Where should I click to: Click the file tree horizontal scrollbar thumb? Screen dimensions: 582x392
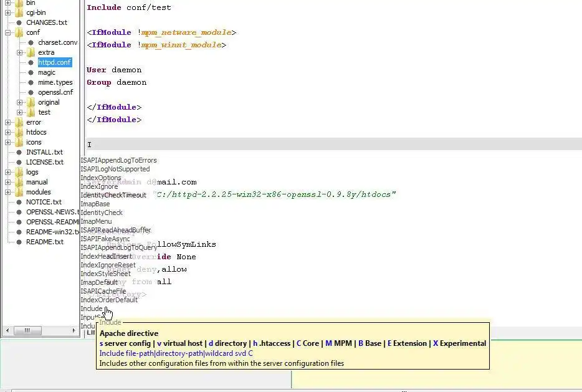pos(28,330)
